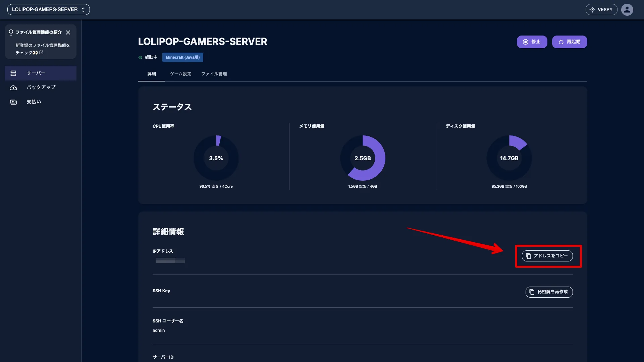Screen dimensions: 644x362
Task: Click the copy icon in 秘密鍵を再作成 button
Action: pyautogui.click(x=532, y=292)
